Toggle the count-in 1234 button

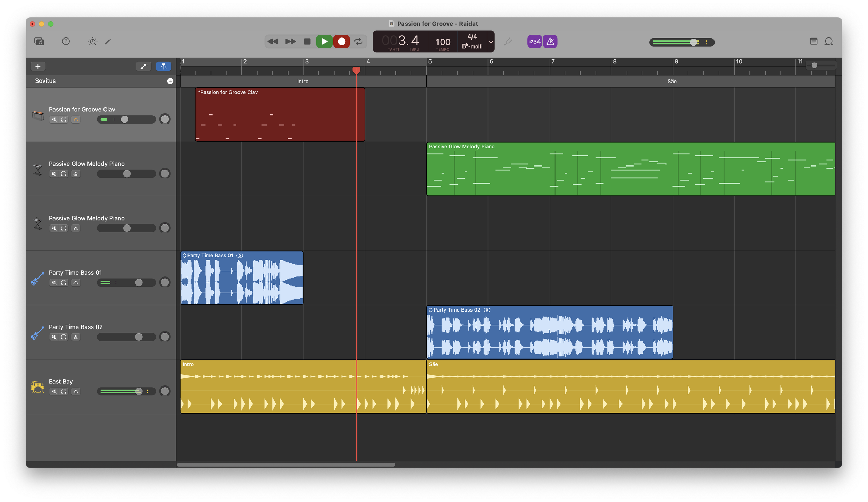pyautogui.click(x=534, y=42)
